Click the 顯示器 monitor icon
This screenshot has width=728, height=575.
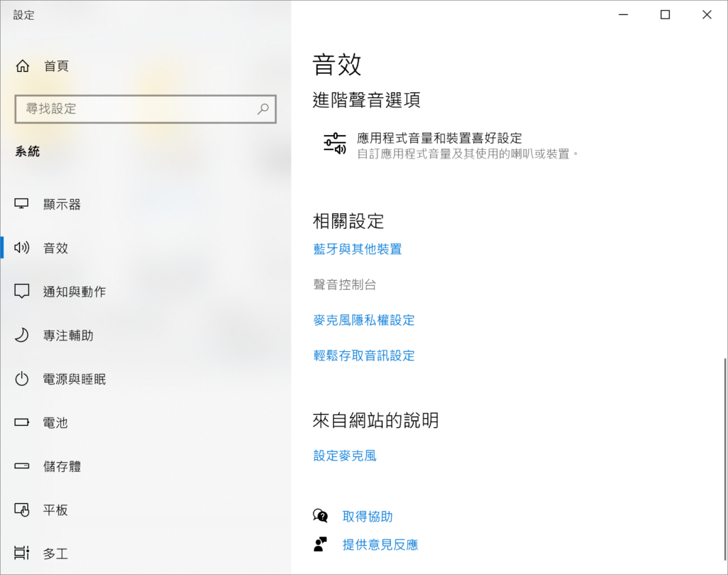tap(22, 205)
